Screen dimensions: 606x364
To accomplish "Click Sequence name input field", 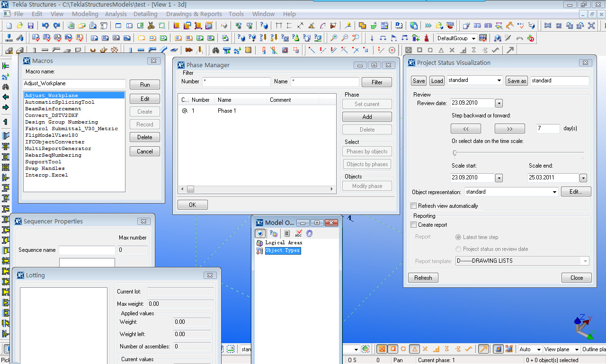I will [x=87, y=250].
